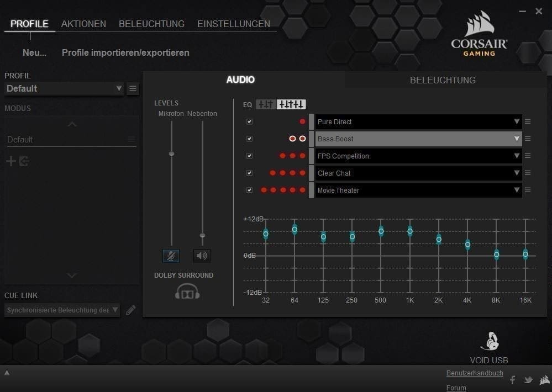Toggle the FPS Competition preset checkbox
Viewport: 552px width, 392px height.
249,156
